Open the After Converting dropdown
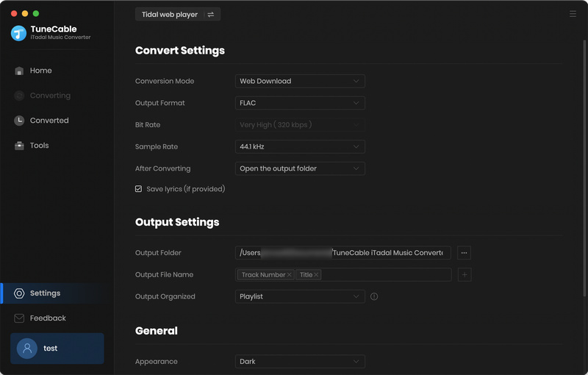Screen dimensions: 588x375 (300, 168)
